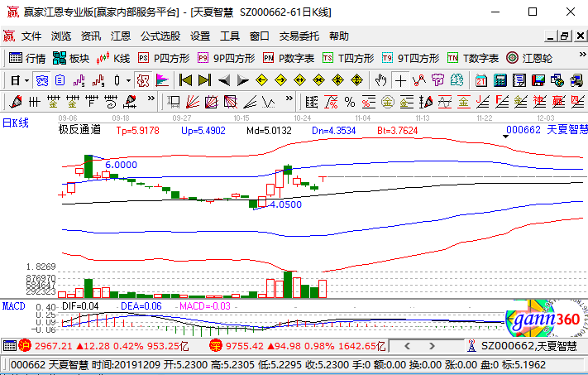Expand the left drawing toolbar overflow chevron
Viewport: 588px width, 375px height.
click(x=151, y=99)
